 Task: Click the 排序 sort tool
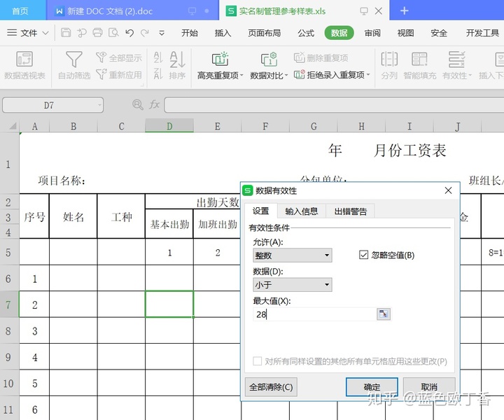click(x=177, y=66)
